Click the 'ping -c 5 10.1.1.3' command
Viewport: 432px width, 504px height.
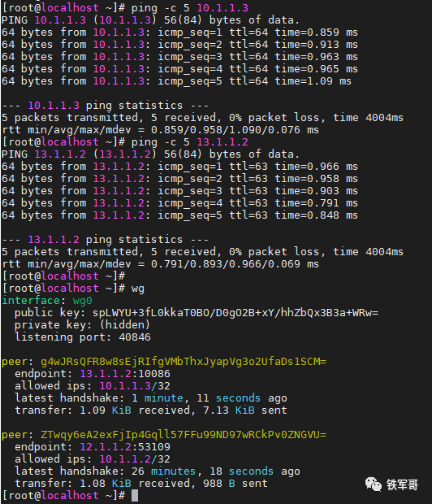pos(190,7)
